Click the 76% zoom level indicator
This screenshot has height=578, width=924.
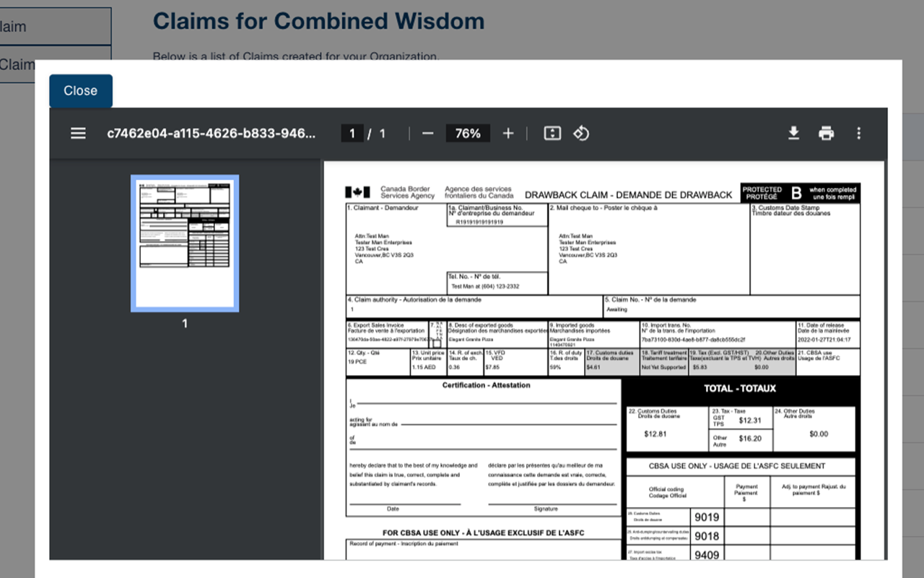[468, 133]
